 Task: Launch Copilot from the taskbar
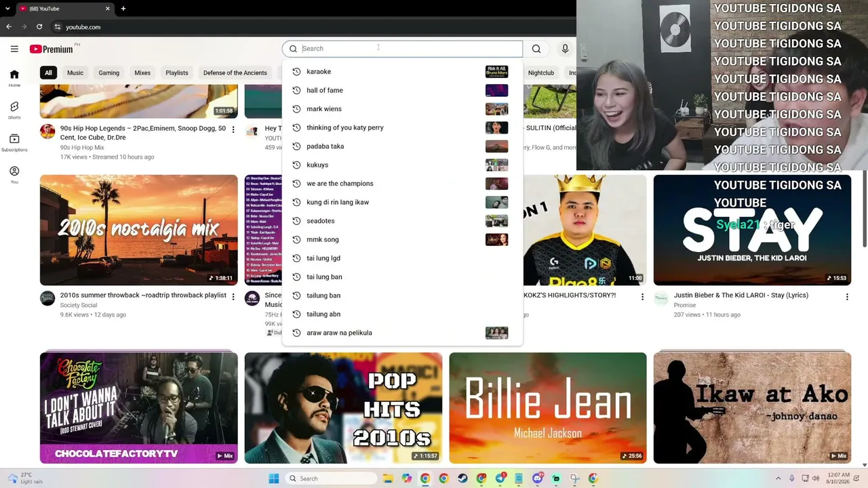[406, 479]
